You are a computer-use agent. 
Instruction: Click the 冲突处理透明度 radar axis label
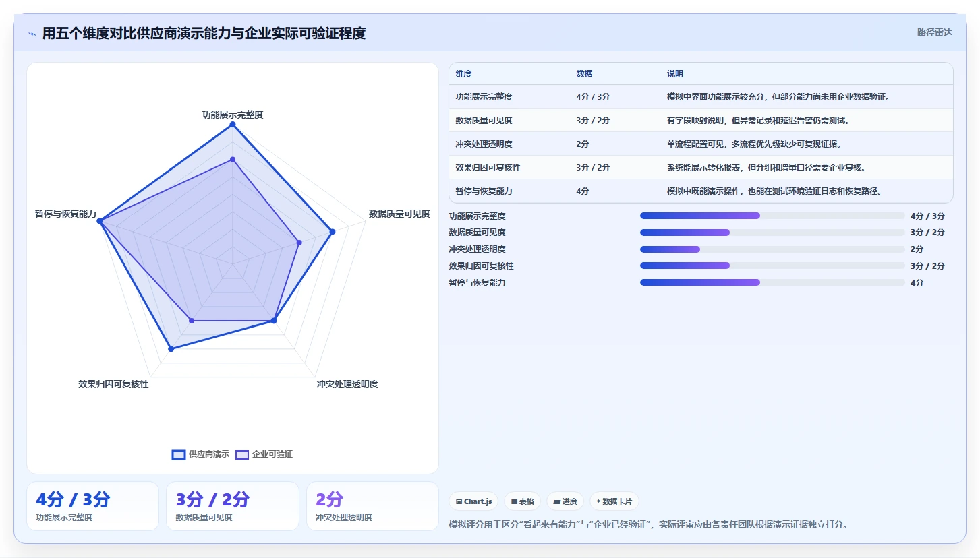coord(347,384)
